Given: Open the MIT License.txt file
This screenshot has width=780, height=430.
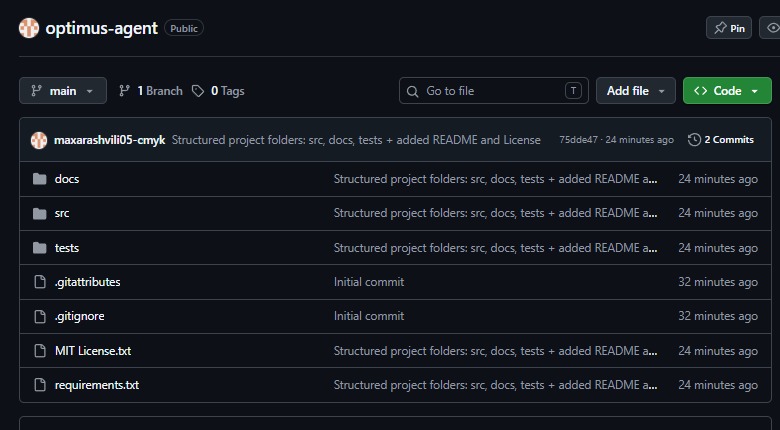Looking at the screenshot, I should [x=93, y=351].
